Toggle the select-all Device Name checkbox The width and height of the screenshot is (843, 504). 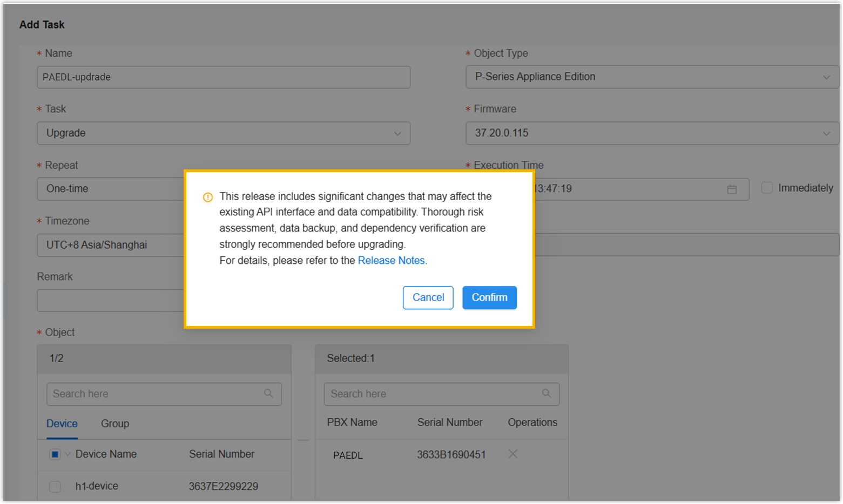pyautogui.click(x=55, y=454)
